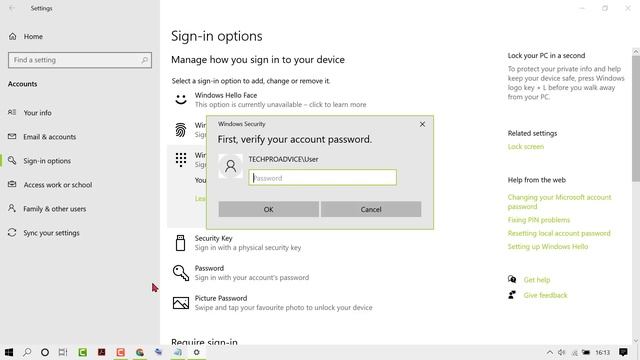Expand the Security Key option
The height and width of the screenshot is (360, 640).
[x=248, y=243]
